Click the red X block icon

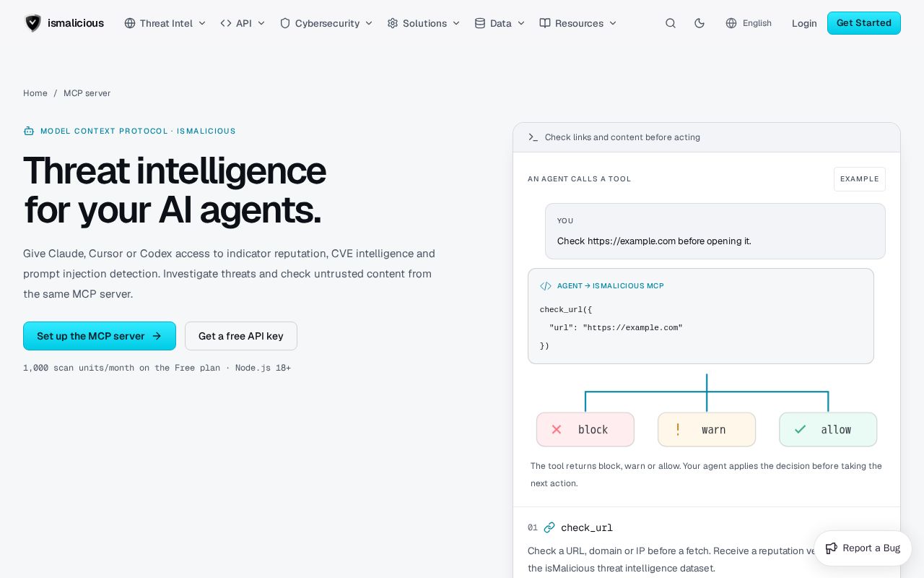[x=557, y=430]
